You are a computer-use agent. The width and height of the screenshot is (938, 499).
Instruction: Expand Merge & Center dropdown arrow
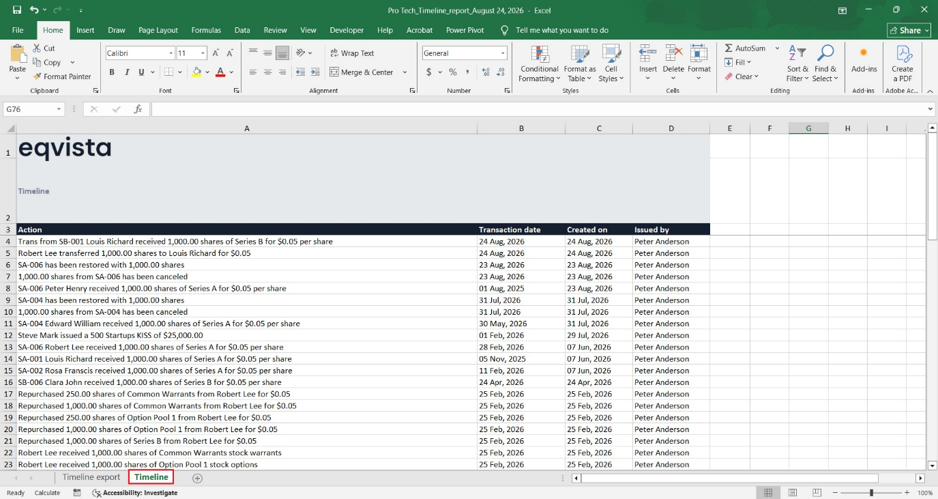pyautogui.click(x=405, y=72)
